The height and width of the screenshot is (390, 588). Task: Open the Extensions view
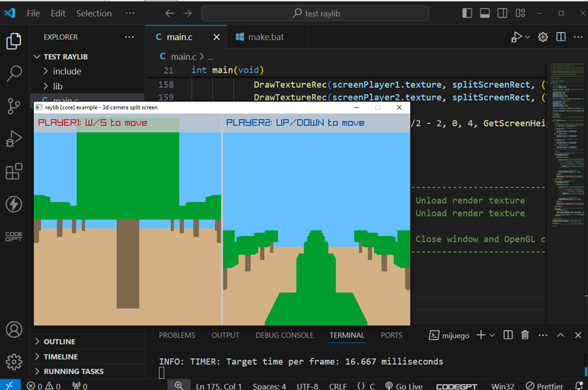coord(14,172)
